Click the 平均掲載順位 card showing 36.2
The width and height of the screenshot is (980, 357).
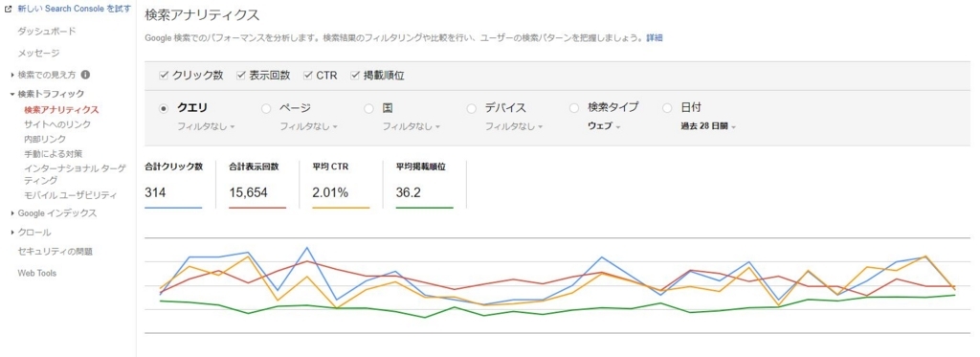click(x=424, y=184)
